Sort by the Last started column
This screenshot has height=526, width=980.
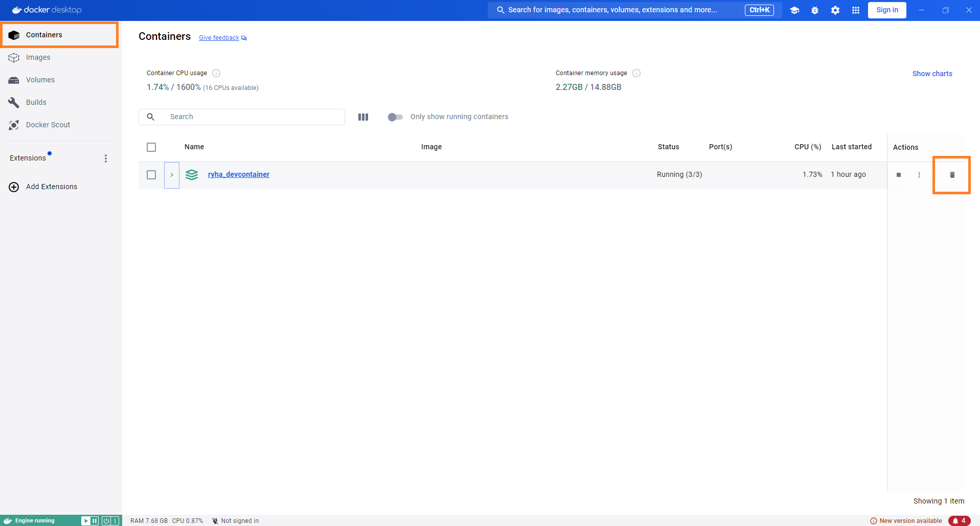tap(852, 147)
